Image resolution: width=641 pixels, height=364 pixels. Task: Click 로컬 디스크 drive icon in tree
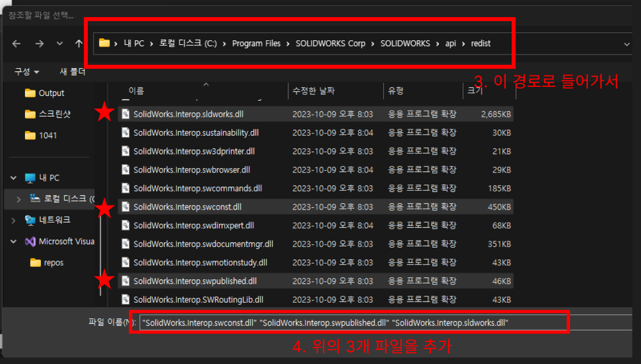[x=35, y=198]
